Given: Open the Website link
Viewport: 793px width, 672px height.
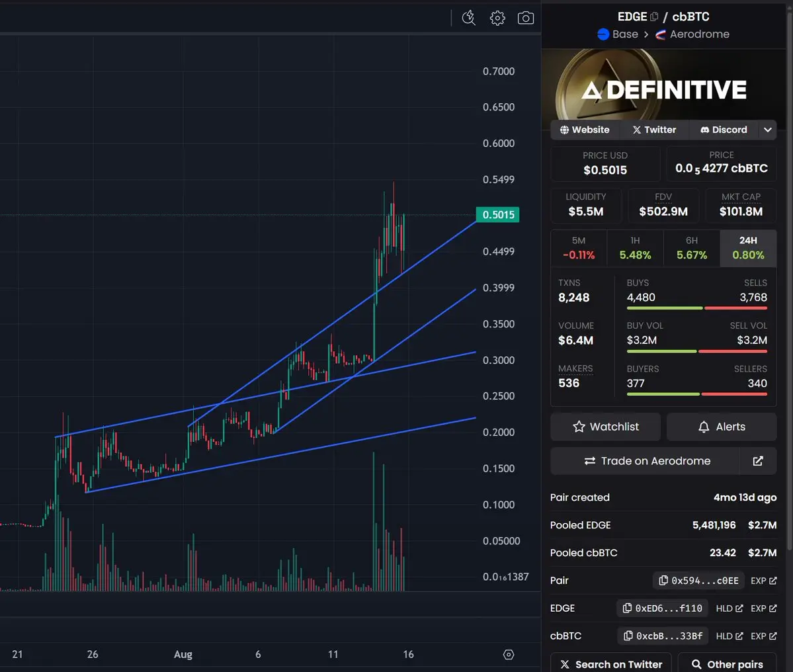Looking at the screenshot, I should (x=585, y=130).
